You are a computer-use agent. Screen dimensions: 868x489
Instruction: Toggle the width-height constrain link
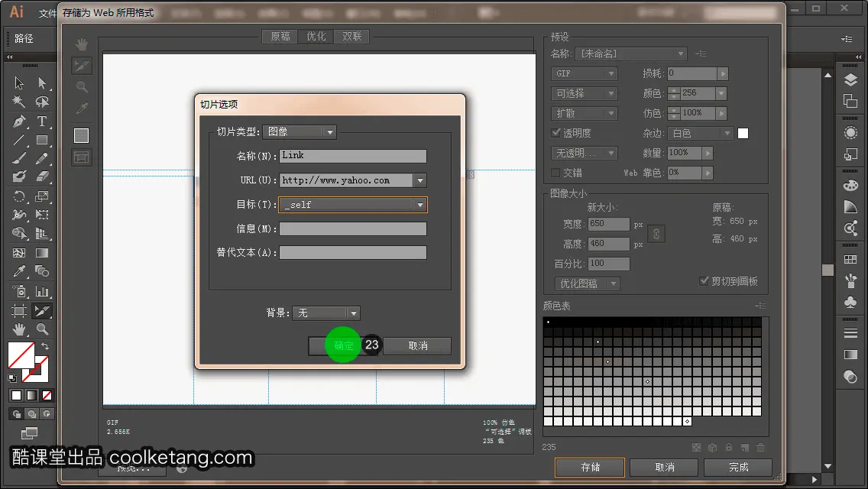(656, 234)
